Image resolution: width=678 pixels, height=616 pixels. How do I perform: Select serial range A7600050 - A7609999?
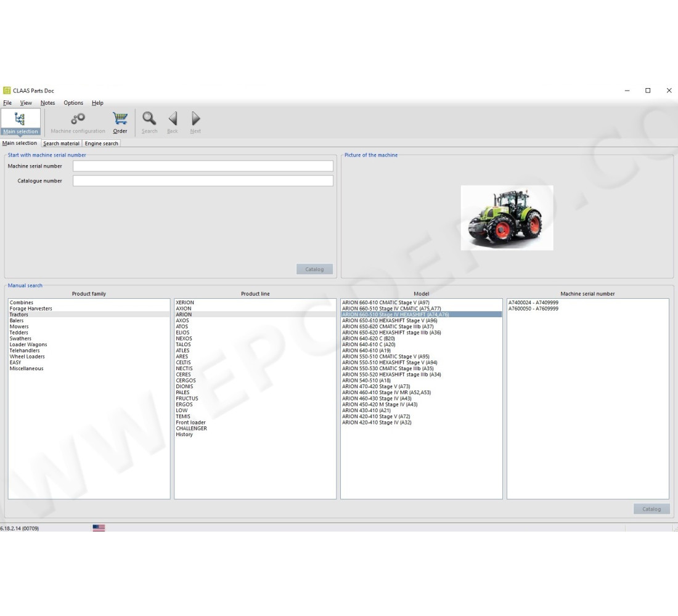click(587, 309)
